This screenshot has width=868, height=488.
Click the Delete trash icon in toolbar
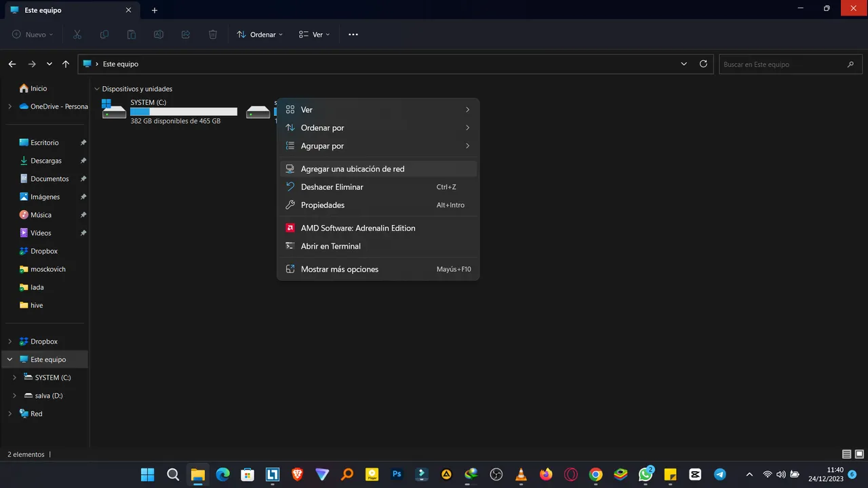(213, 35)
